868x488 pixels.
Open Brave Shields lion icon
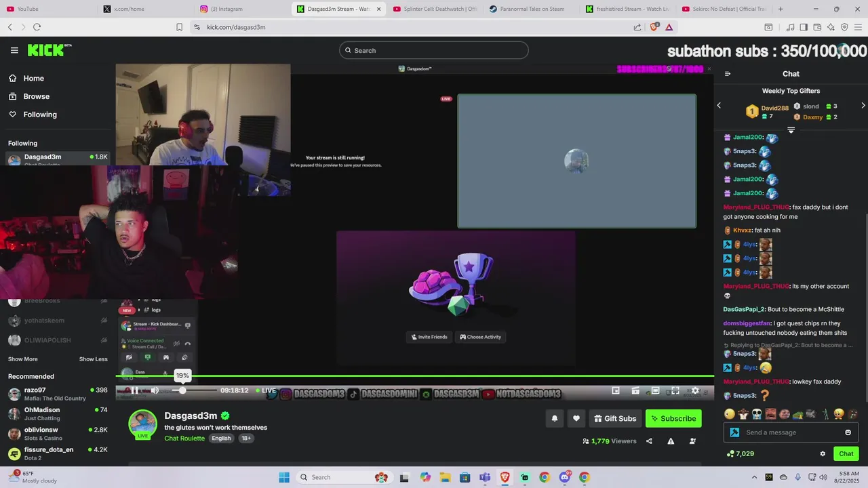click(x=654, y=27)
